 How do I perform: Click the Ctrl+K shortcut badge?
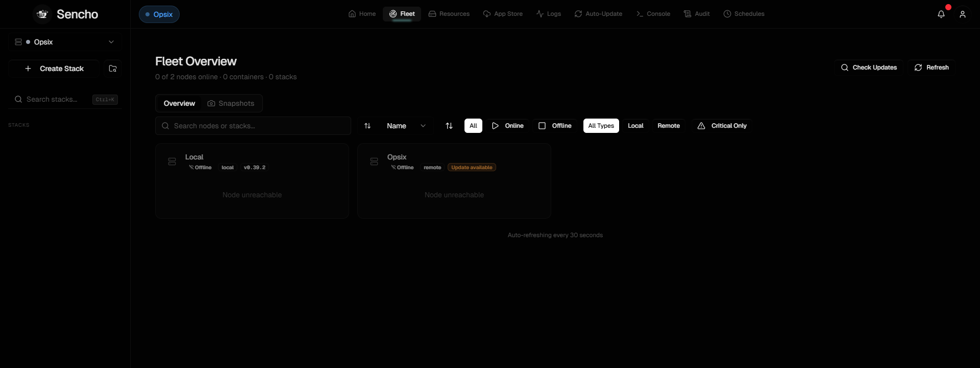pyautogui.click(x=105, y=100)
